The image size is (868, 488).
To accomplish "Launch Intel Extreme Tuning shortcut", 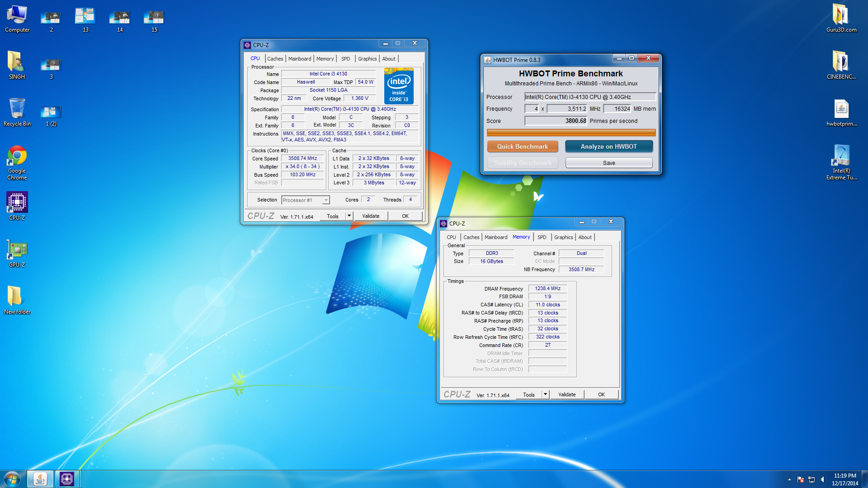I will (x=841, y=163).
